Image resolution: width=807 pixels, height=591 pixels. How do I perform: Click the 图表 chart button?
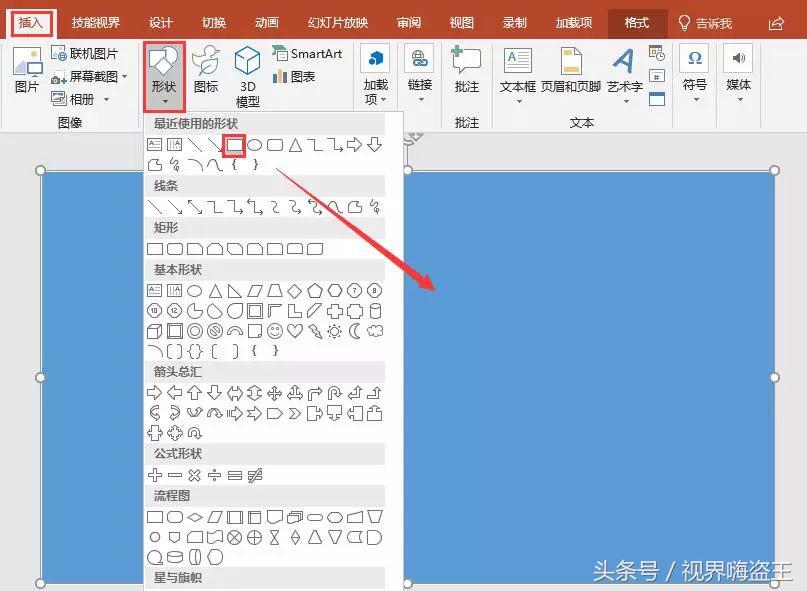[294, 77]
